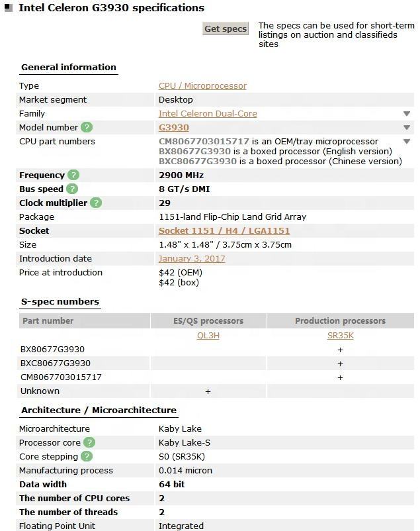The width and height of the screenshot is (420, 531).
Task: Open the SR35K S-spec link
Action: coord(340,335)
